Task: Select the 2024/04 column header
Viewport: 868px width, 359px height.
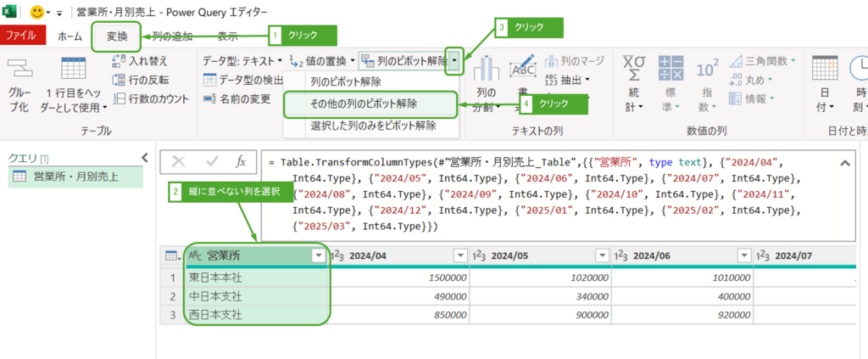Action: [398, 255]
